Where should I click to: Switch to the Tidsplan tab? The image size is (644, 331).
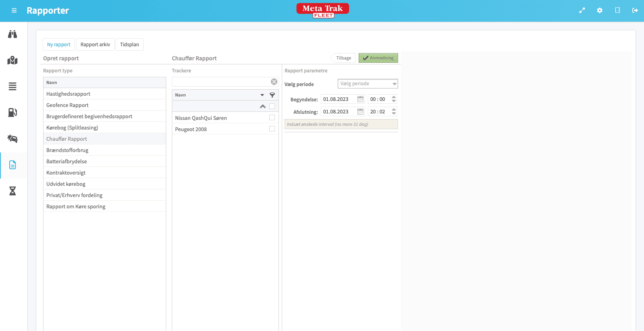(x=129, y=45)
